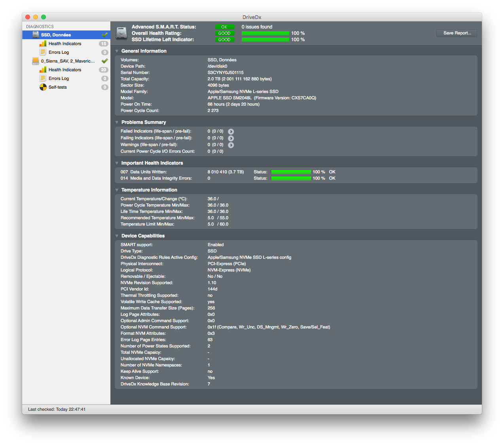Click the 15 badge on Health Indicators

[104, 44]
